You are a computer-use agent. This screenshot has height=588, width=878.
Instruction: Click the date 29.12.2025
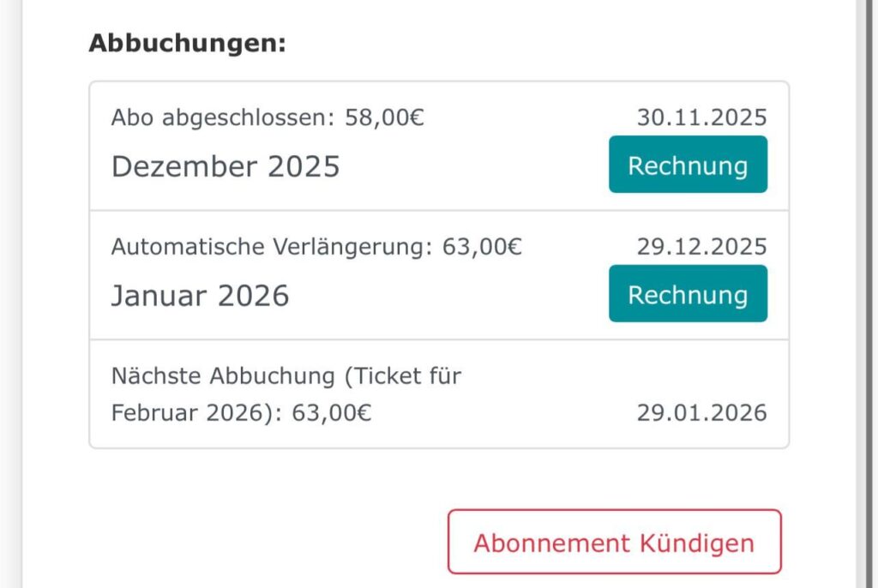[x=702, y=246]
